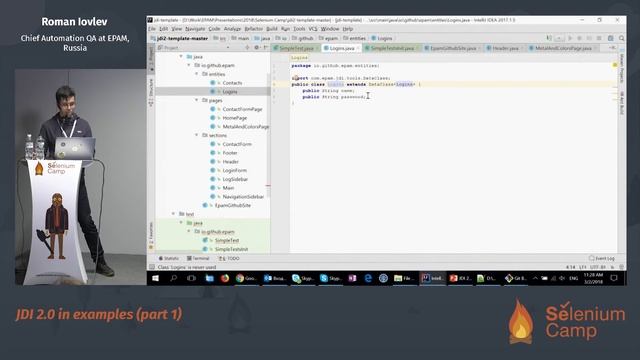This screenshot has width=640, height=360.
Task: Click the Build project icon in toolbar
Action: click(x=549, y=38)
